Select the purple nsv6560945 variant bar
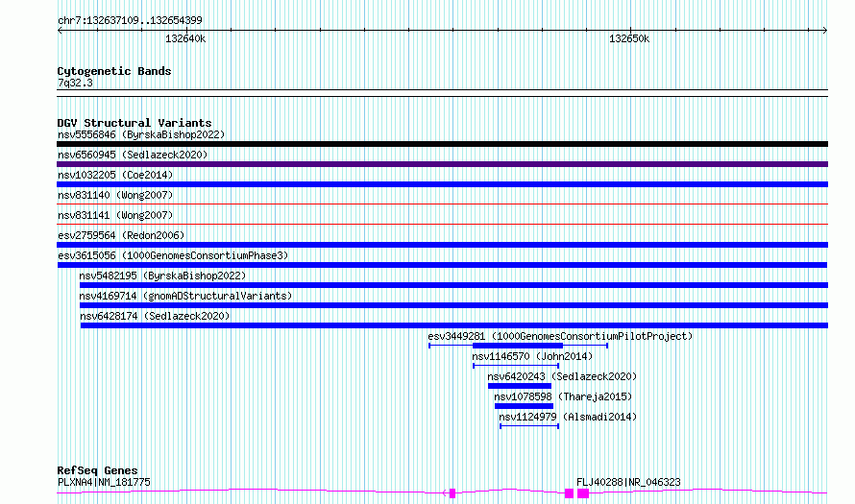Viewport: 855px width, 504px height. point(442,164)
